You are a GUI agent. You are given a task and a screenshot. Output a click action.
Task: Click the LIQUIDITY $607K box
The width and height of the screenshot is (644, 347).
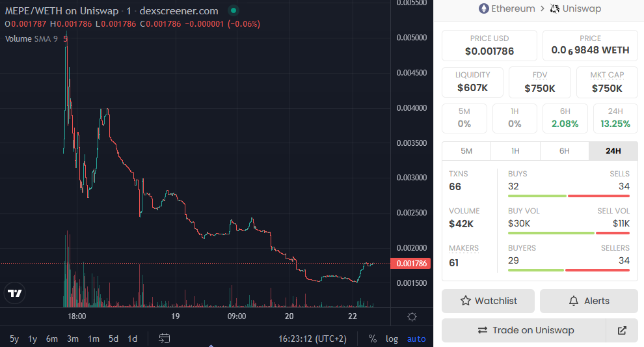point(472,82)
